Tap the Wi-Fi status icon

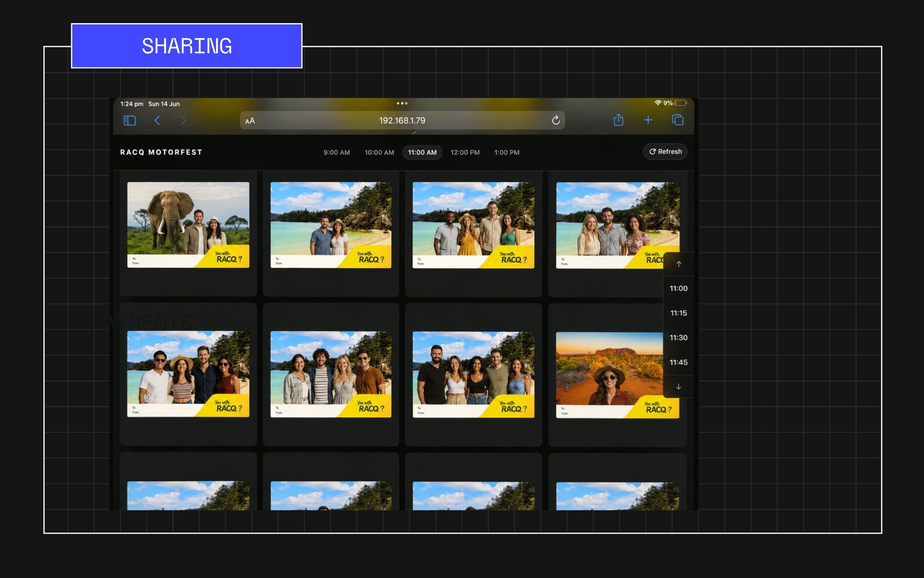click(657, 103)
